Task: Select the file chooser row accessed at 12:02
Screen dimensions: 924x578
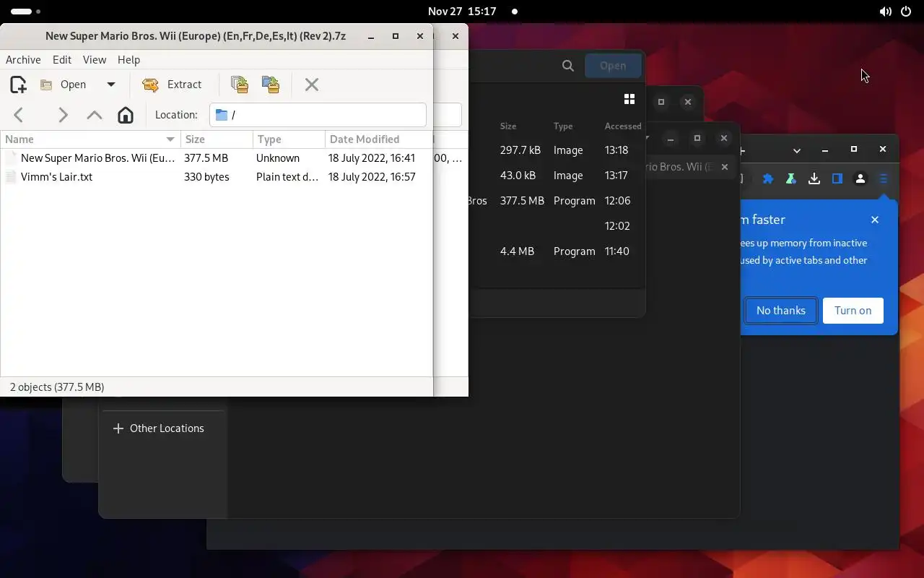Action: pyautogui.click(x=556, y=226)
